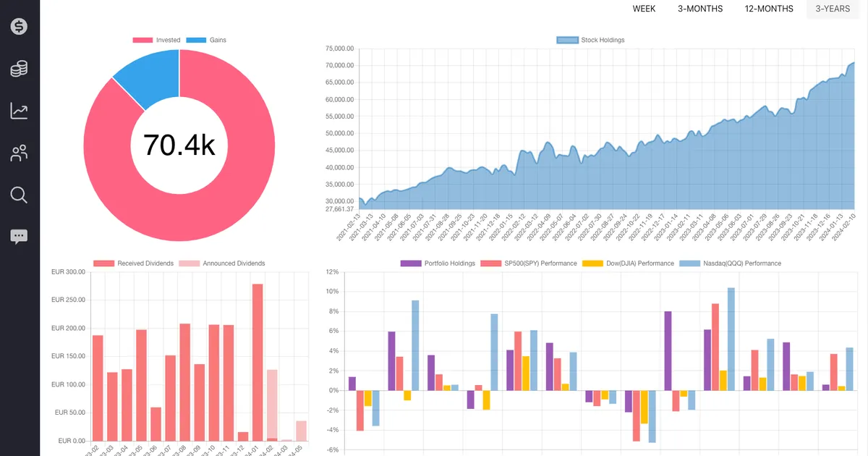
Task: Switch to the 3-MONTHS time range
Action: (x=699, y=9)
